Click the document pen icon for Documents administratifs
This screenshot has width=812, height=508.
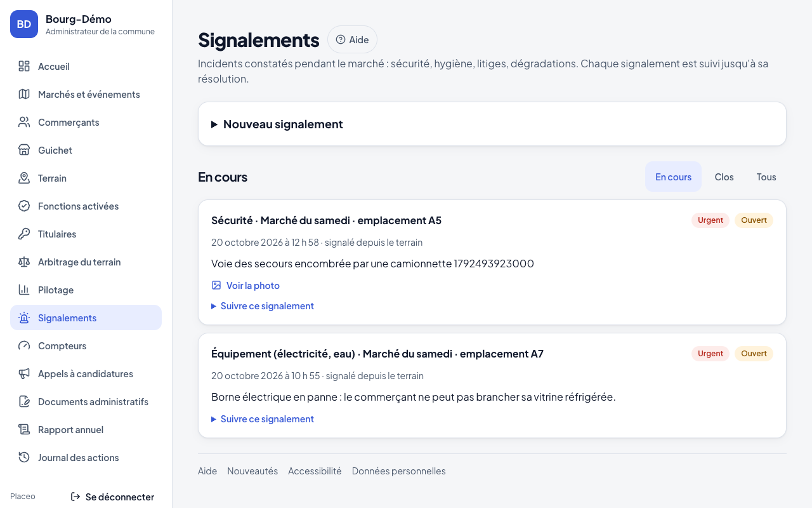click(x=24, y=401)
